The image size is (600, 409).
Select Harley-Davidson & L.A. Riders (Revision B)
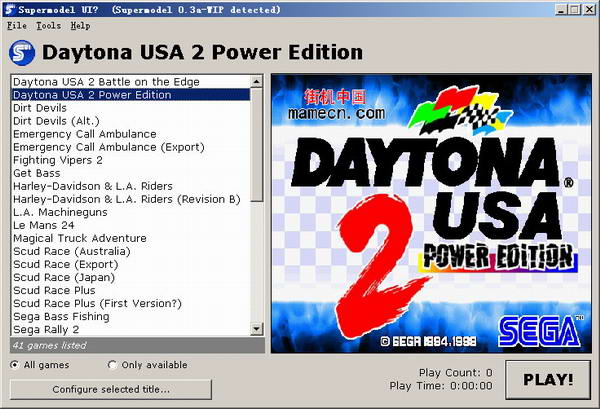point(131,199)
